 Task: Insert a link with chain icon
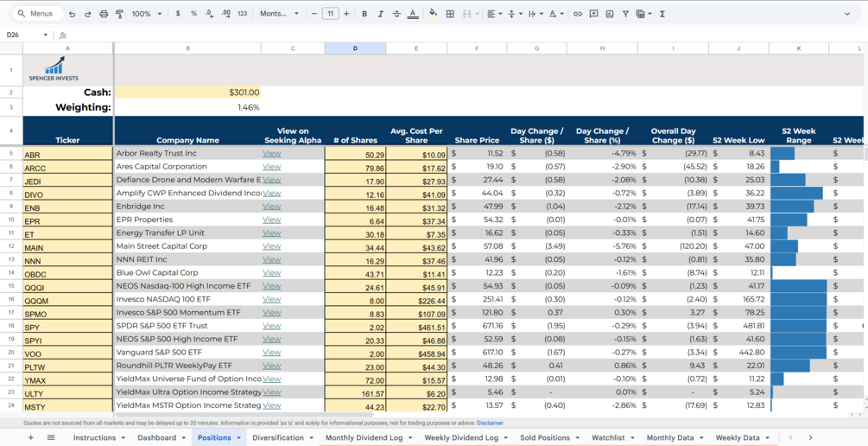578,14
